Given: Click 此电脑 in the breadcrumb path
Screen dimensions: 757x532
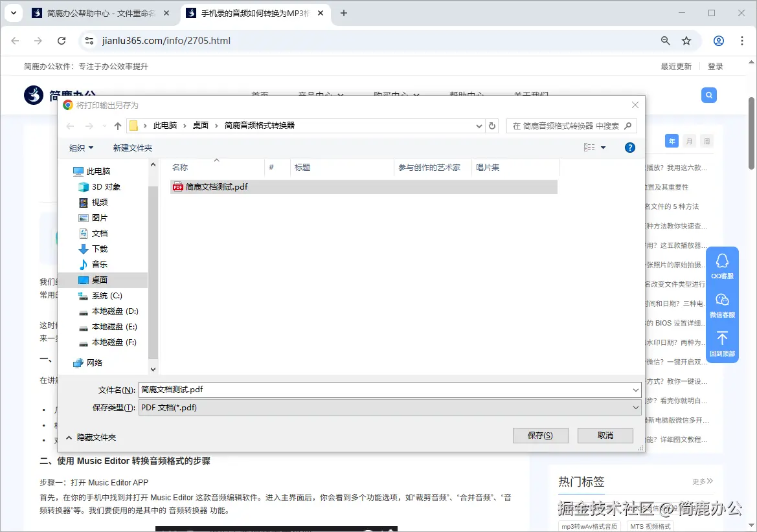Looking at the screenshot, I should tap(165, 126).
